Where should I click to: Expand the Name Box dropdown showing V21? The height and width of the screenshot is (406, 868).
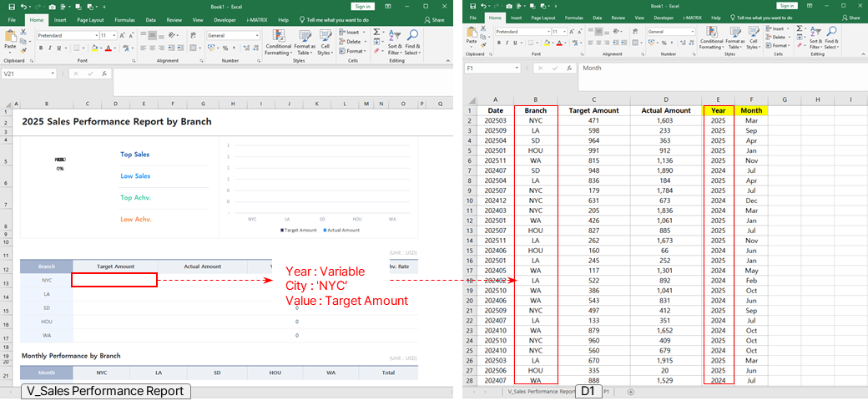(x=53, y=74)
